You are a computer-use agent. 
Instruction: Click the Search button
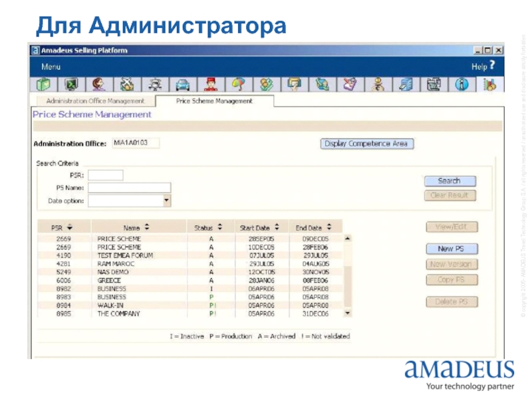(450, 181)
